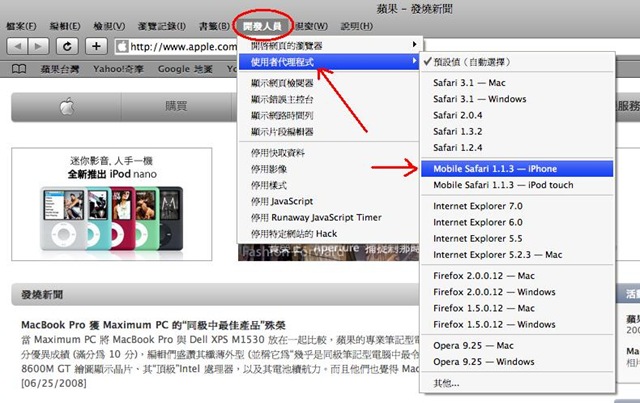Select 顯示網路時間列 menu item
Screen dimensions: 640x403
click(329, 116)
